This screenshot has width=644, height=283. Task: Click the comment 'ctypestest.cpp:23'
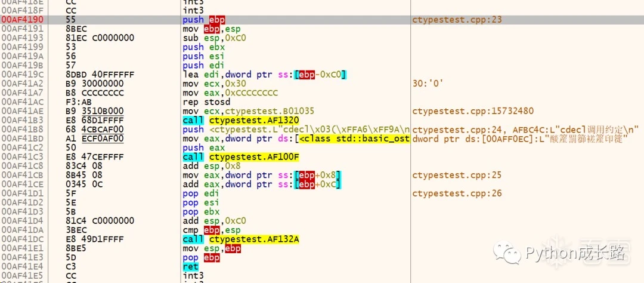pos(457,20)
